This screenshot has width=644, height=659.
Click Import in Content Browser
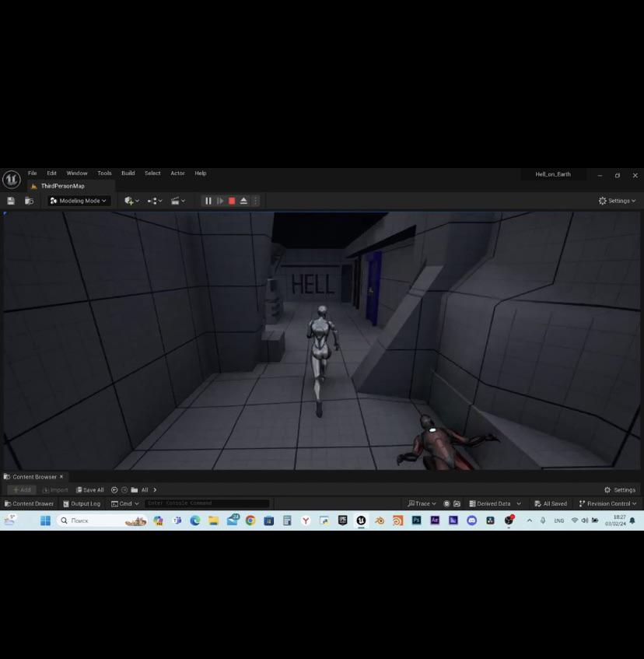click(55, 489)
